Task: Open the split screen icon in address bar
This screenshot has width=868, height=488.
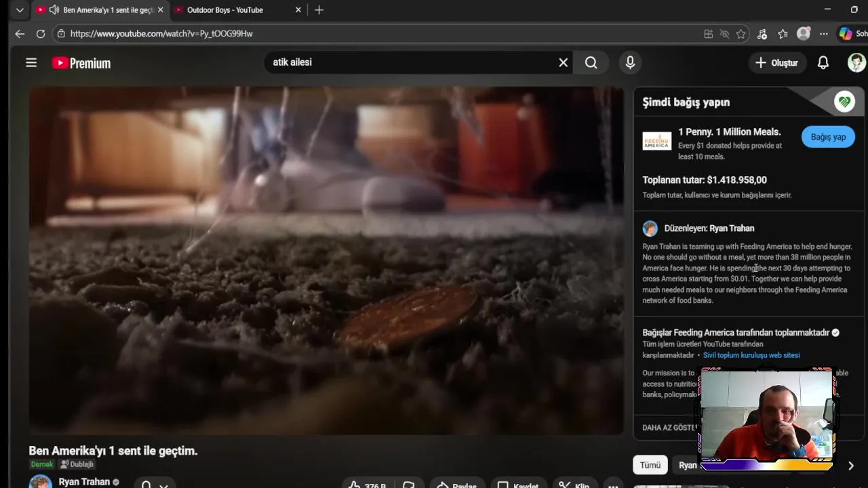Action: [x=708, y=34]
